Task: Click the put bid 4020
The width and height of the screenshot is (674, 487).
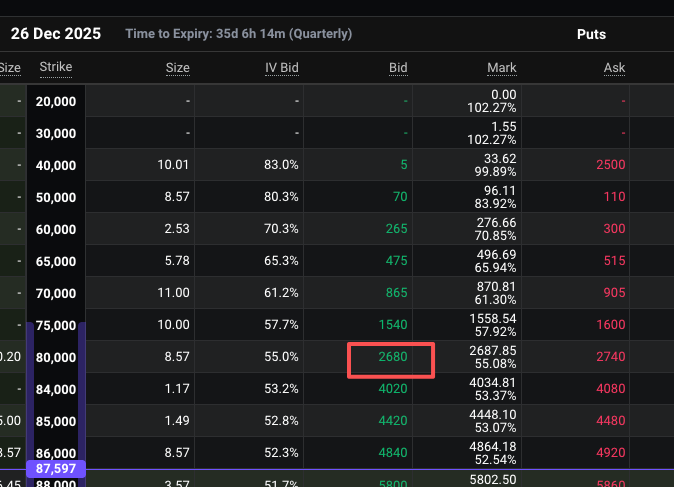Action: tap(393, 389)
